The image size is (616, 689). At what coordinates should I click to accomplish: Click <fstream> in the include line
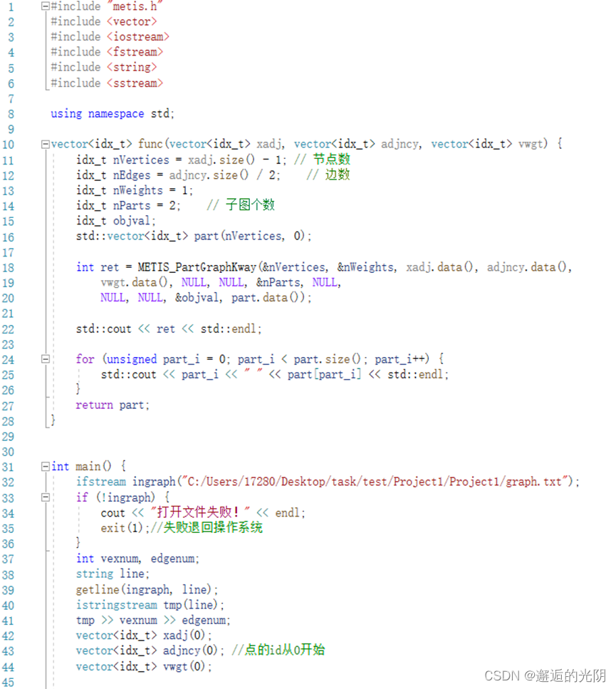tap(135, 52)
